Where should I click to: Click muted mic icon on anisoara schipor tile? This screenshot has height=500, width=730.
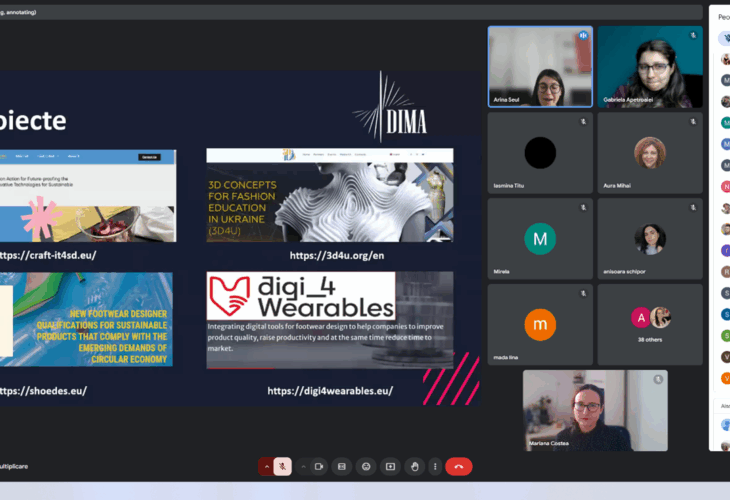[693, 208]
